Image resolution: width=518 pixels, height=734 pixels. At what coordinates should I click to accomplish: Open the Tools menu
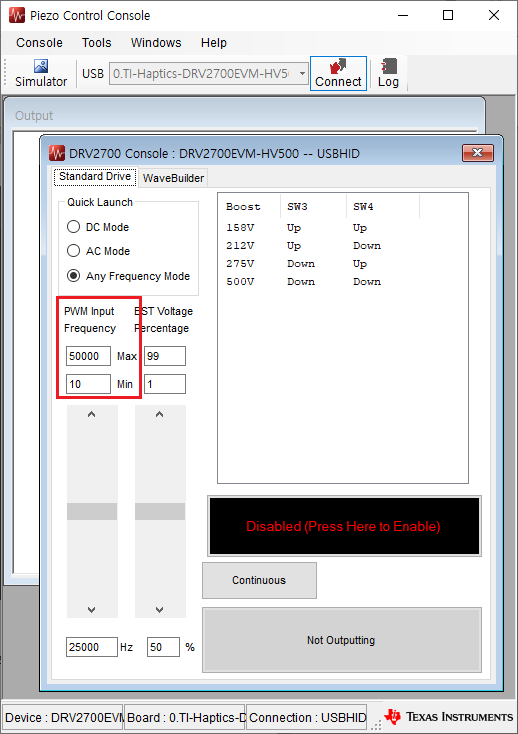coord(96,43)
